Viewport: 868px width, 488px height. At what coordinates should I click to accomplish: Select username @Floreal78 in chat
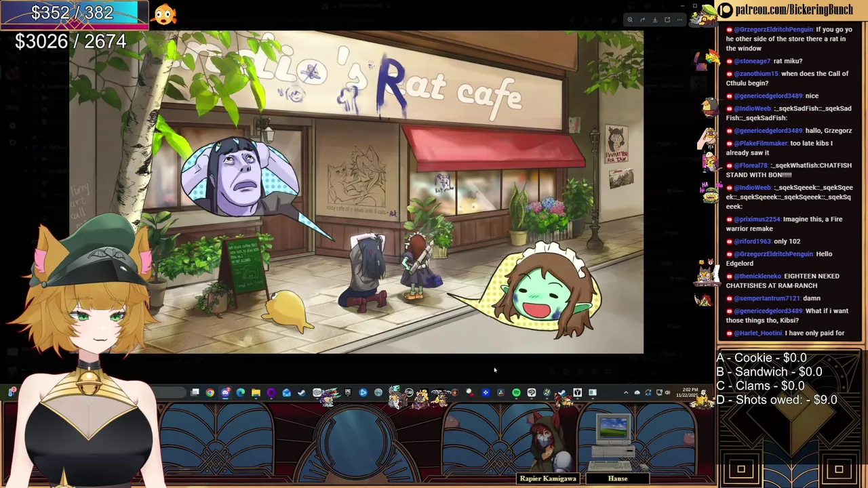751,165
